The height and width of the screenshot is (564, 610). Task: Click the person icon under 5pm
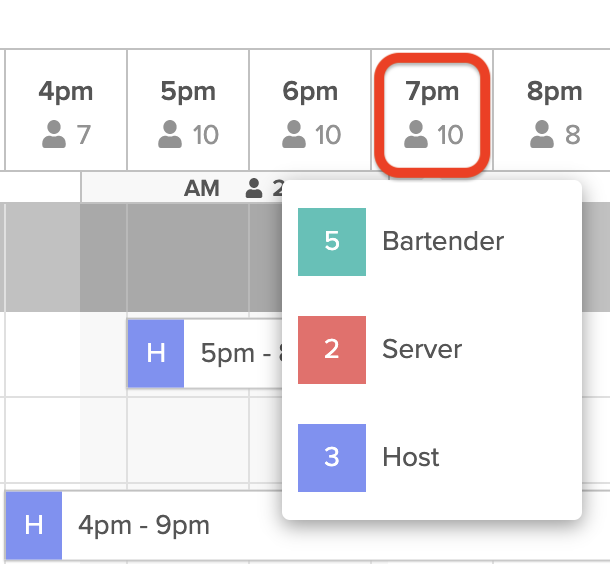click(x=170, y=134)
